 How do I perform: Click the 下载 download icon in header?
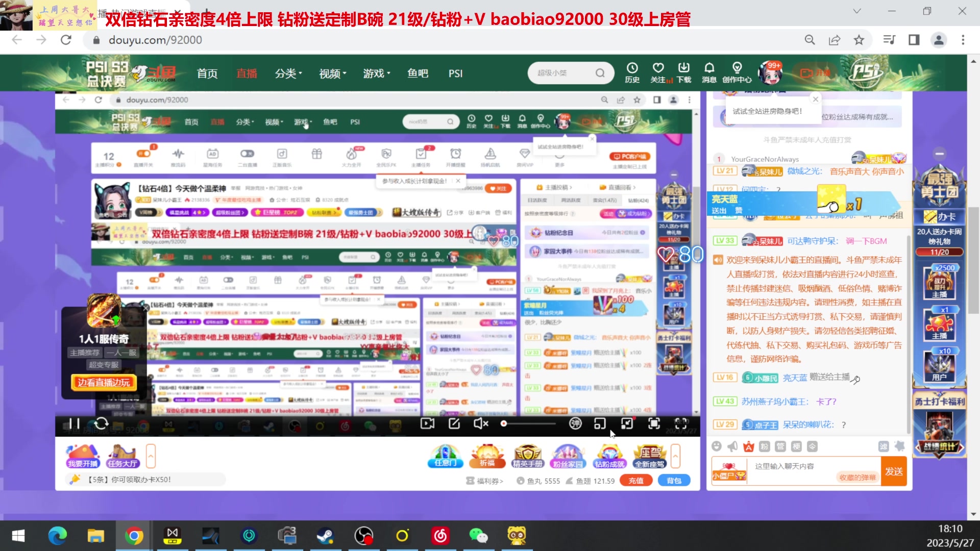pos(683,72)
